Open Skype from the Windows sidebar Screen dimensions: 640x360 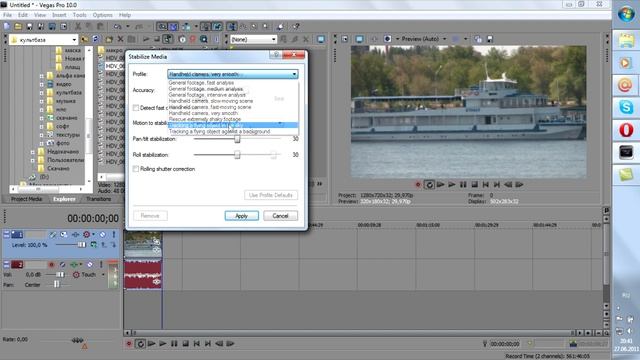tap(626, 107)
